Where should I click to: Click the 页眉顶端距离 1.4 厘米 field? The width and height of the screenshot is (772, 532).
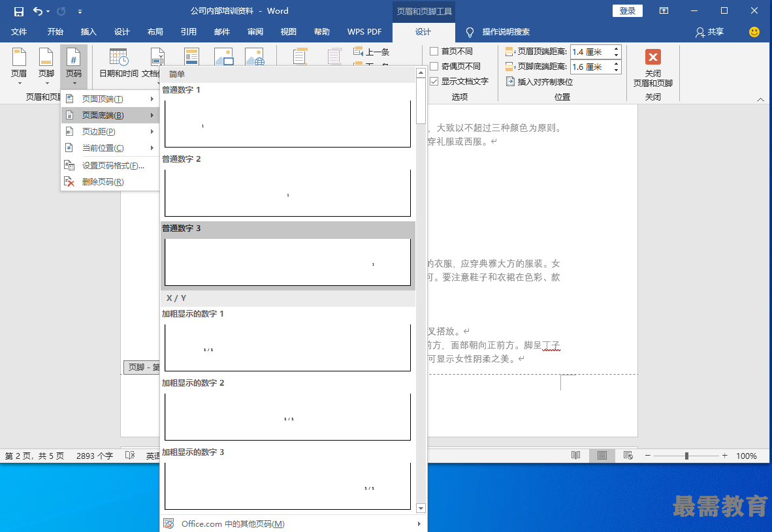(x=591, y=52)
